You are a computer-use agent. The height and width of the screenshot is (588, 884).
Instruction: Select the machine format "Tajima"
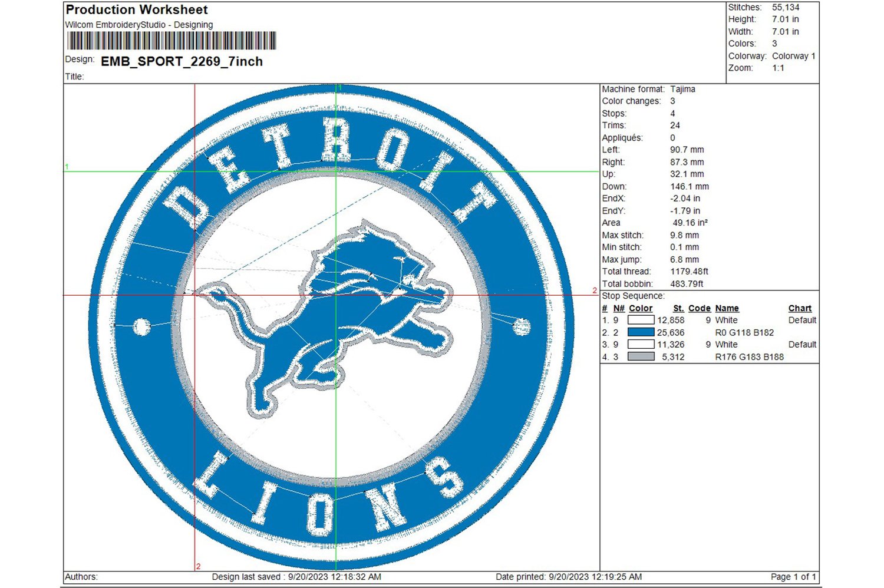(x=682, y=89)
